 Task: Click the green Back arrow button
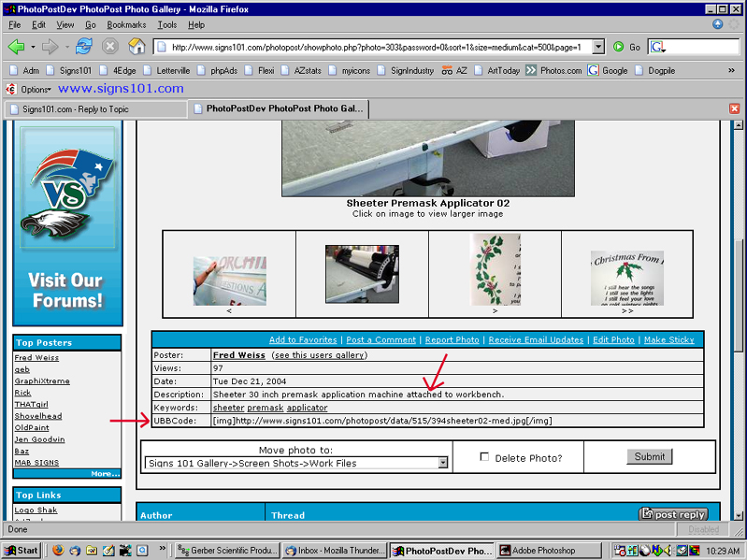click(x=16, y=47)
